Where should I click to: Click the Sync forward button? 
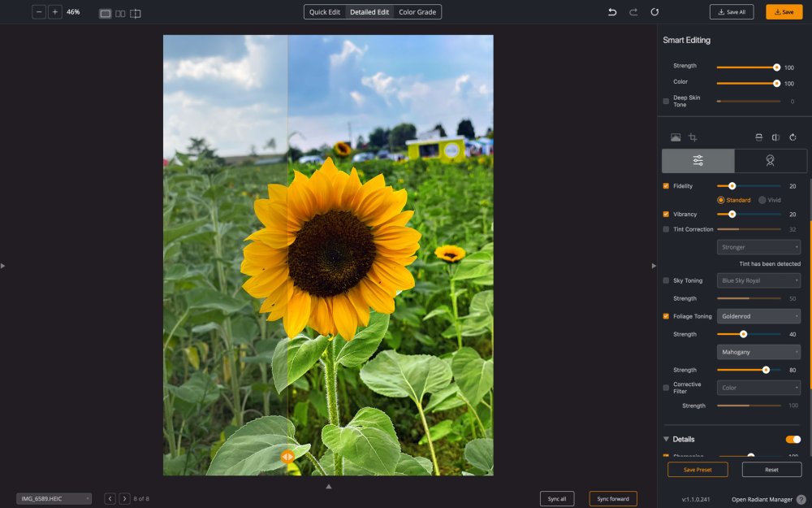pyautogui.click(x=613, y=499)
